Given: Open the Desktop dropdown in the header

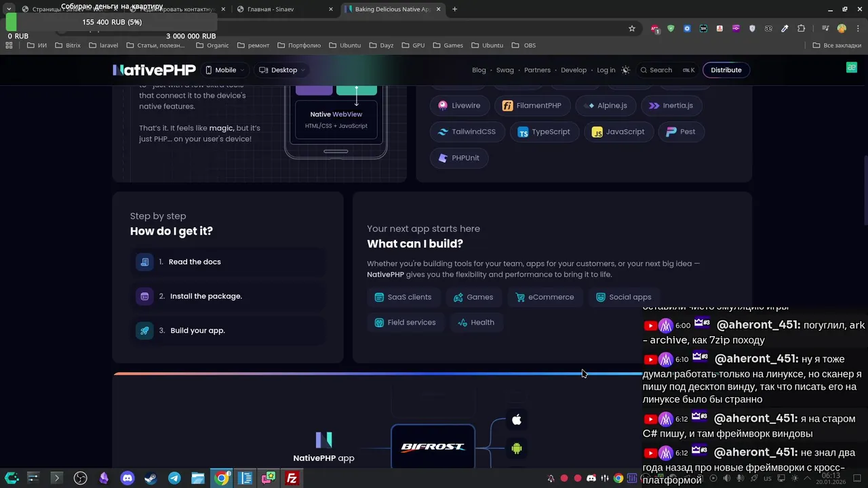Looking at the screenshot, I should pos(283,70).
